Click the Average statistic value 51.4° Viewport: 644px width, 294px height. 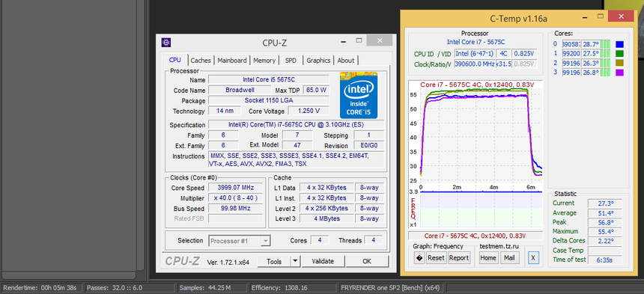pyautogui.click(x=604, y=213)
